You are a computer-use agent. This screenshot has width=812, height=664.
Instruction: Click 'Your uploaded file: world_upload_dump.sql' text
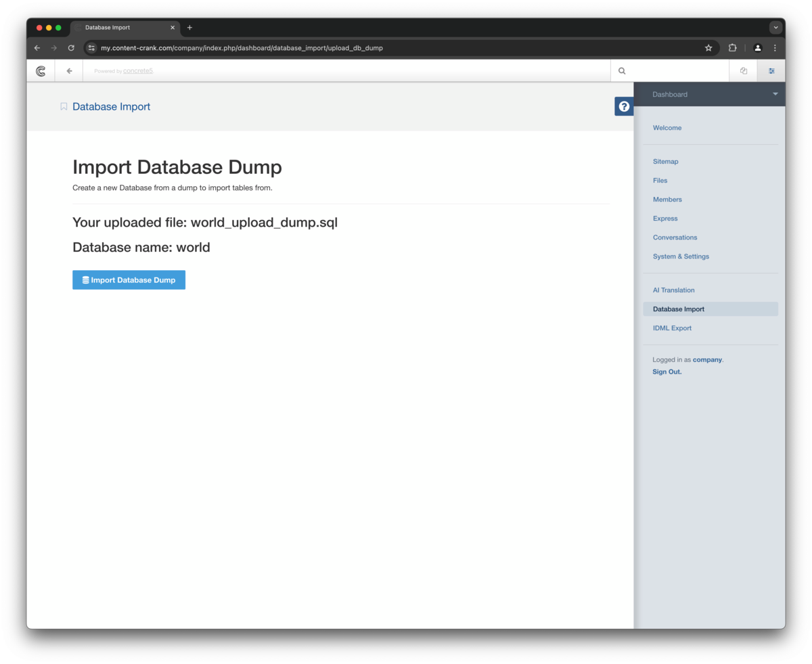click(205, 222)
